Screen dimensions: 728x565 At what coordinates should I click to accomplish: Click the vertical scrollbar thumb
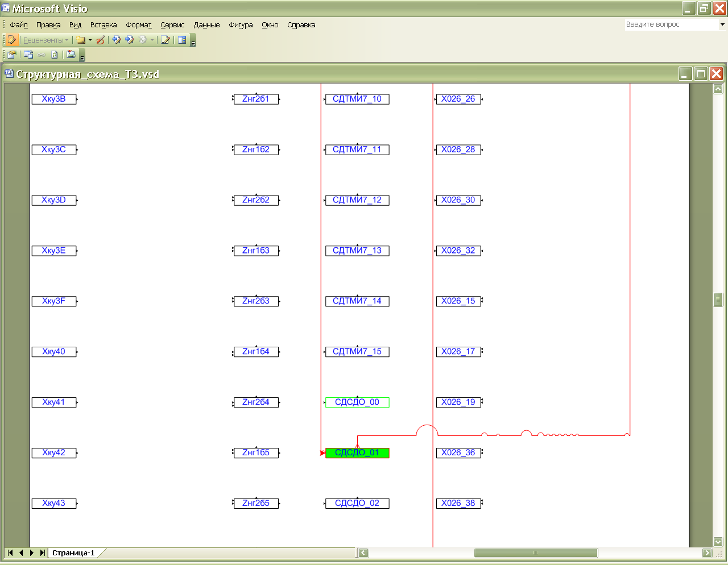pyautogui.click(x=718, y=300)
